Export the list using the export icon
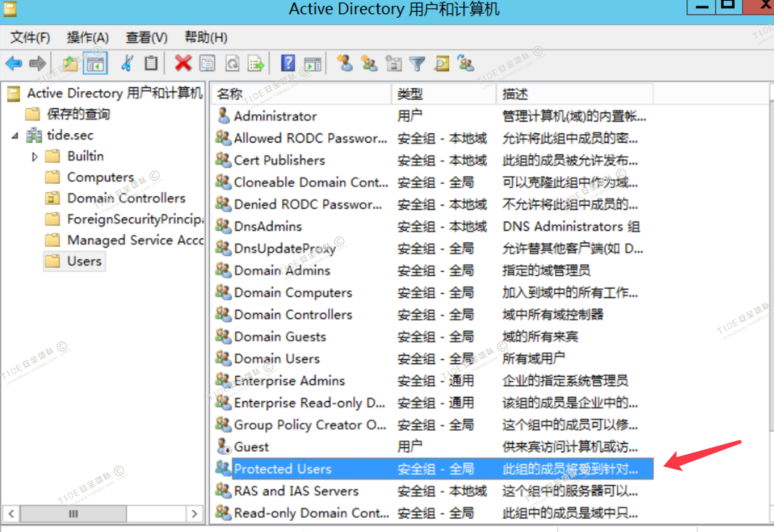774x532 pixels. 256,63
